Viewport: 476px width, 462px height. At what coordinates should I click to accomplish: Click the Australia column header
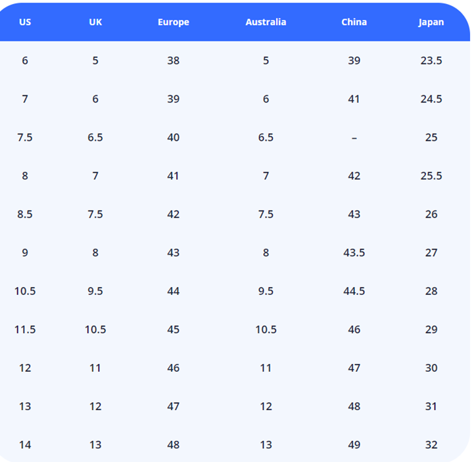[266, 22]
